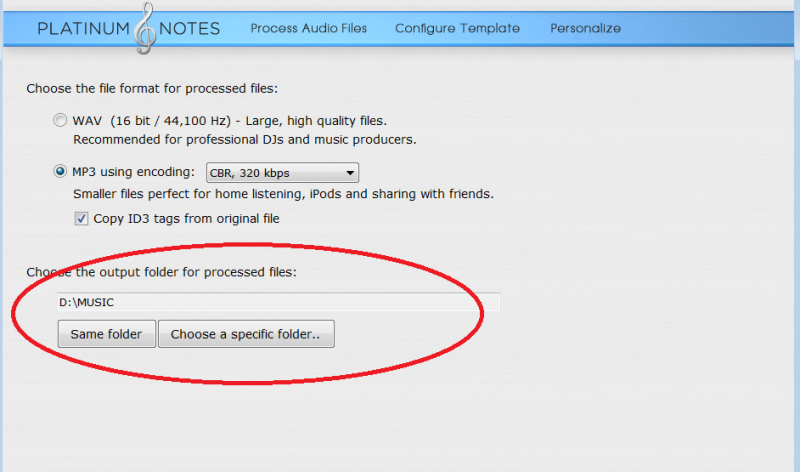Click the encoding dropdown arrow
This screenshot has height=472, width=800.
click(x=350, y=173)
